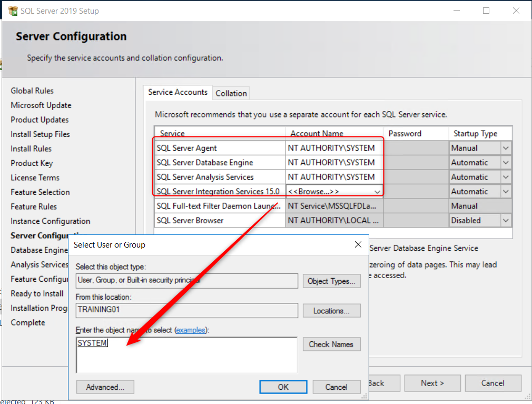Click the SQL Server Database Engine service cell
This screenshot has height=404, width=532.
point(220,162)
